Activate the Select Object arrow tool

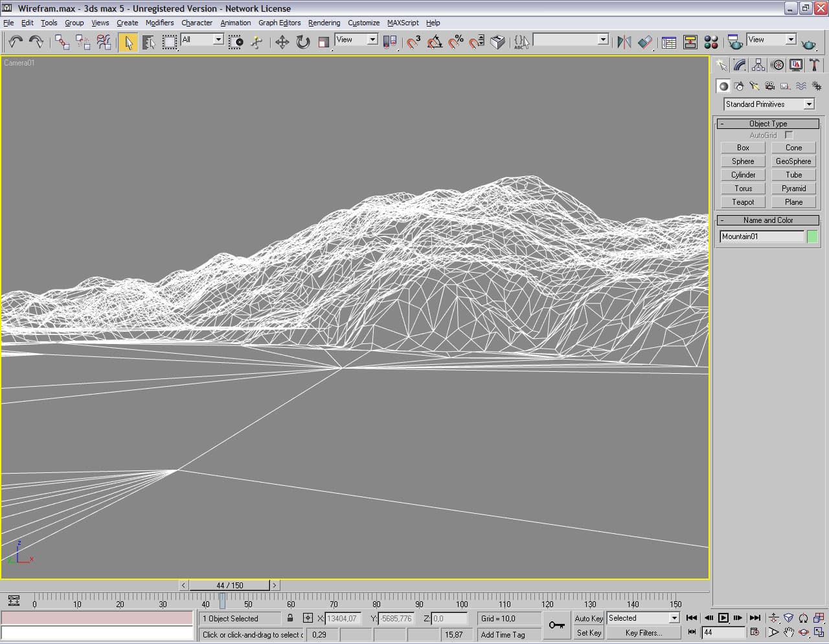coord(128,42)
